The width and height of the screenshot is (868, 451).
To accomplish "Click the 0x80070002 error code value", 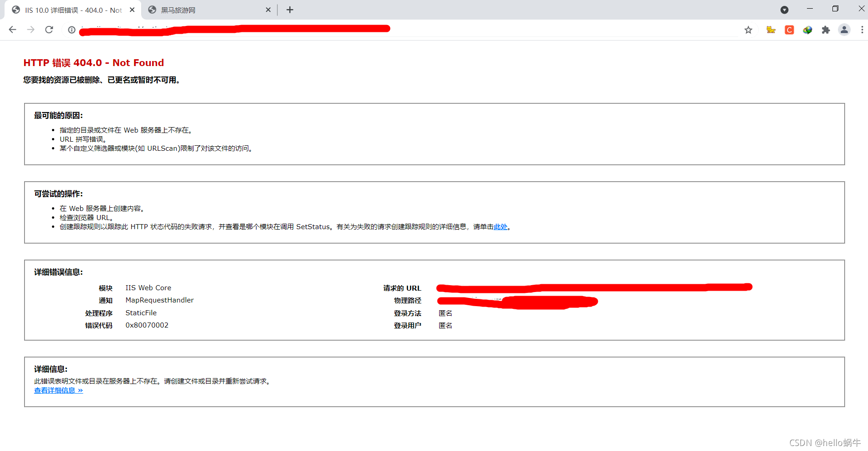I will coord(147,325).
